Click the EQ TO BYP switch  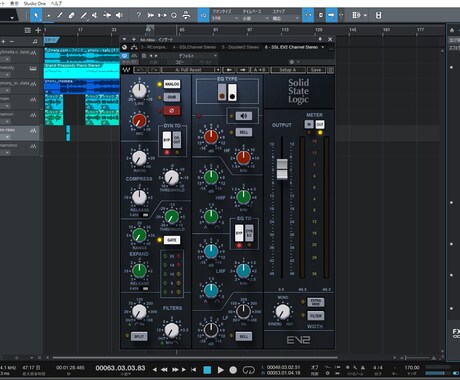(x=239, y=233)
